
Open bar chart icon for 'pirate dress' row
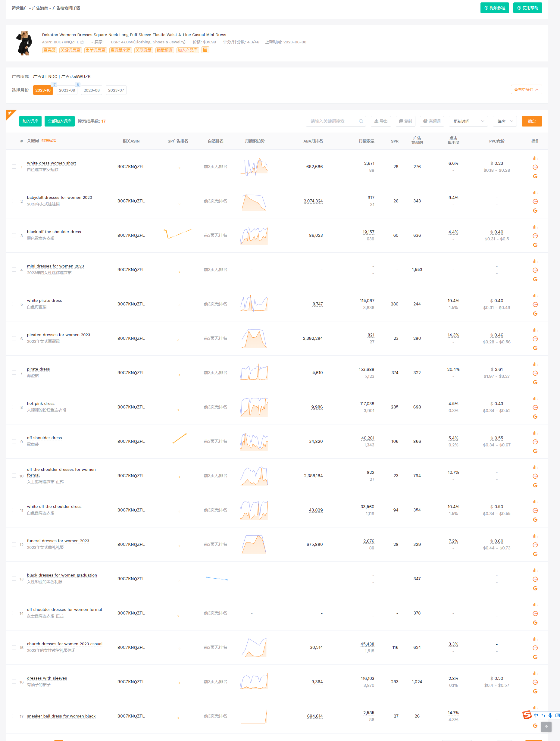pos(535,364)
